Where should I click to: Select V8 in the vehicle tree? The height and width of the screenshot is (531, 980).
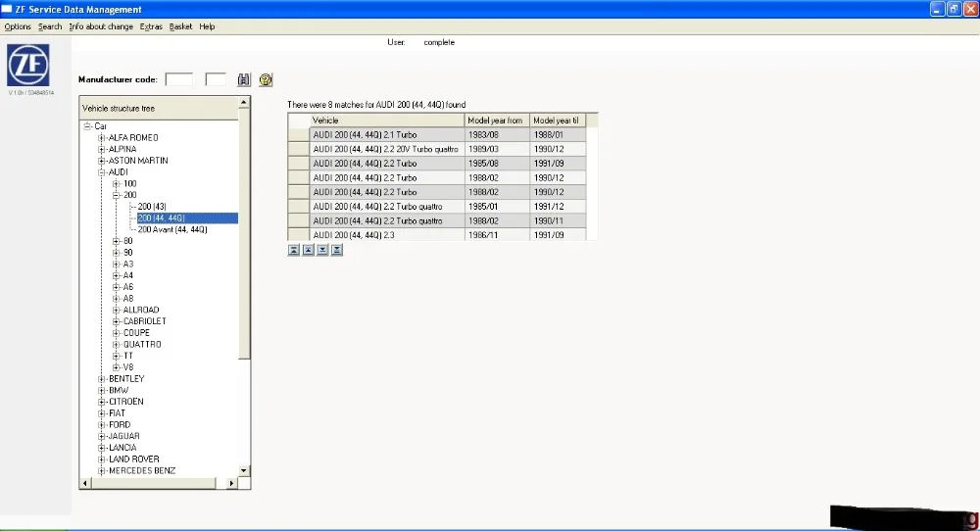(x=128, y=367)
